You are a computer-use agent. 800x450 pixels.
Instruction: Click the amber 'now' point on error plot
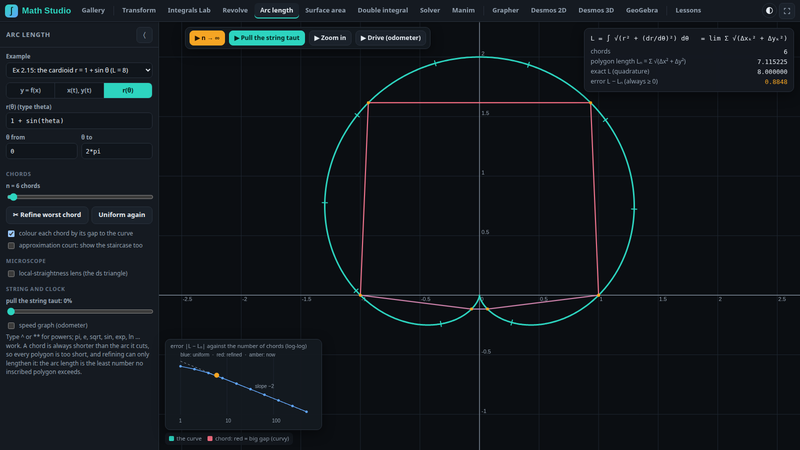217,376
